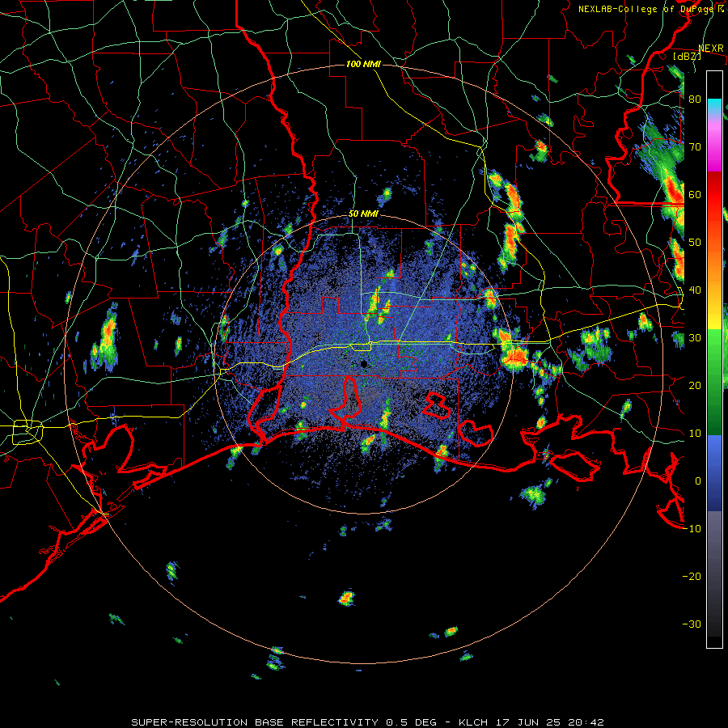
Task: Click the 40 value on color scale
Action: pos(695,290)
